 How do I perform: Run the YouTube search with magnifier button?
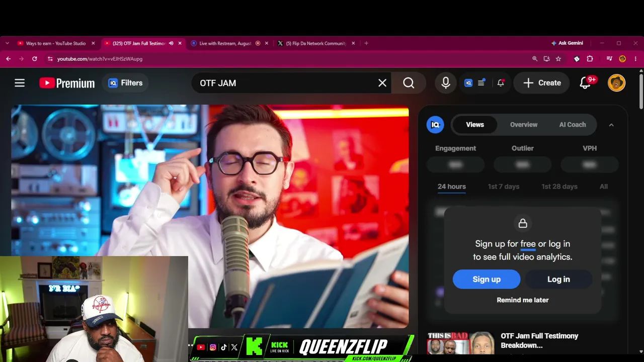(409, 83)
